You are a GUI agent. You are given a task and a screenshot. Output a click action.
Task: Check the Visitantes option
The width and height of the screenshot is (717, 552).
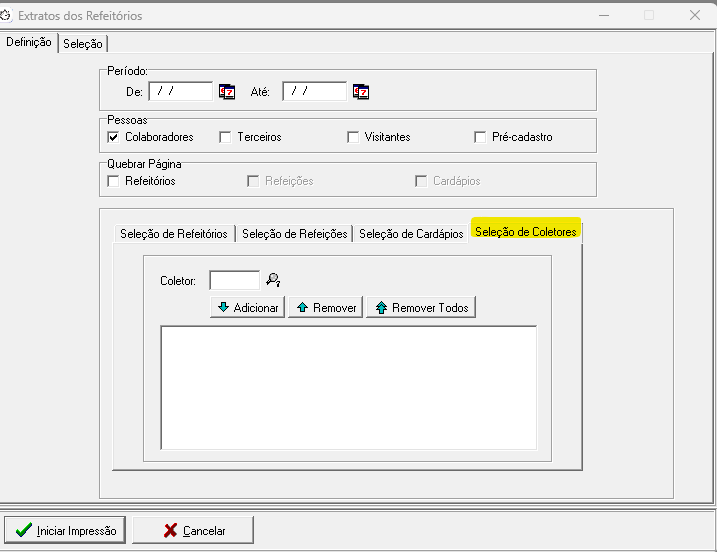coord(353,137)
